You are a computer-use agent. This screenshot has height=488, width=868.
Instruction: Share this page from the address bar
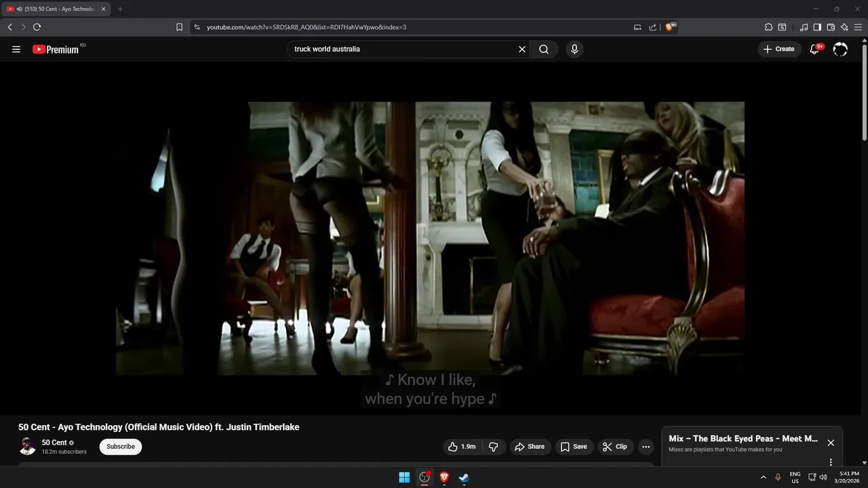652,27
